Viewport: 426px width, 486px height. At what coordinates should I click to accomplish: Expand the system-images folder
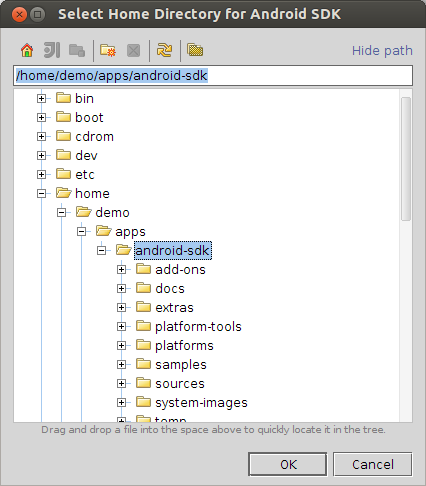[121, 402]
